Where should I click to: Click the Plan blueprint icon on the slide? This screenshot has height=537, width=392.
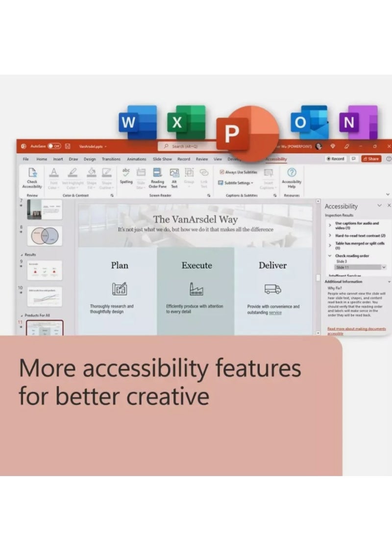point(120,289)
